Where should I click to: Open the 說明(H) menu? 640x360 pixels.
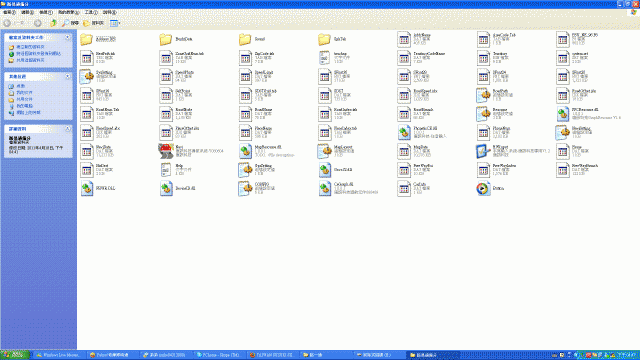(109, 13)
